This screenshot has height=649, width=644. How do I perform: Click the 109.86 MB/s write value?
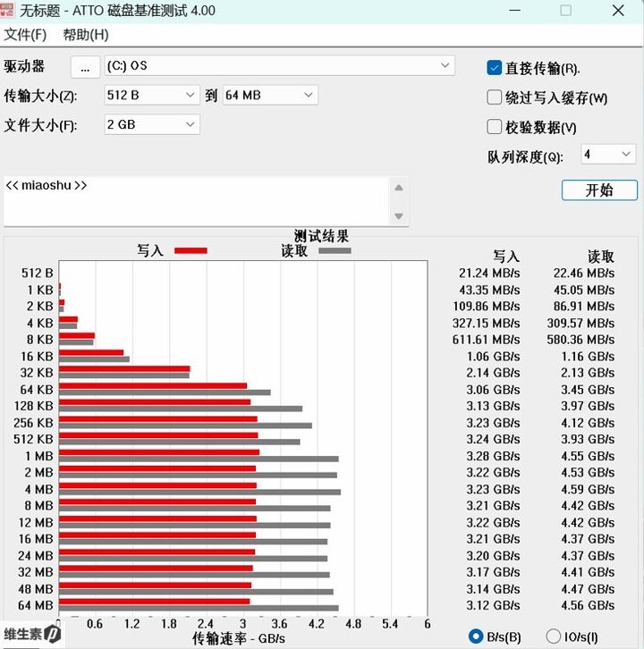point(487,307)
